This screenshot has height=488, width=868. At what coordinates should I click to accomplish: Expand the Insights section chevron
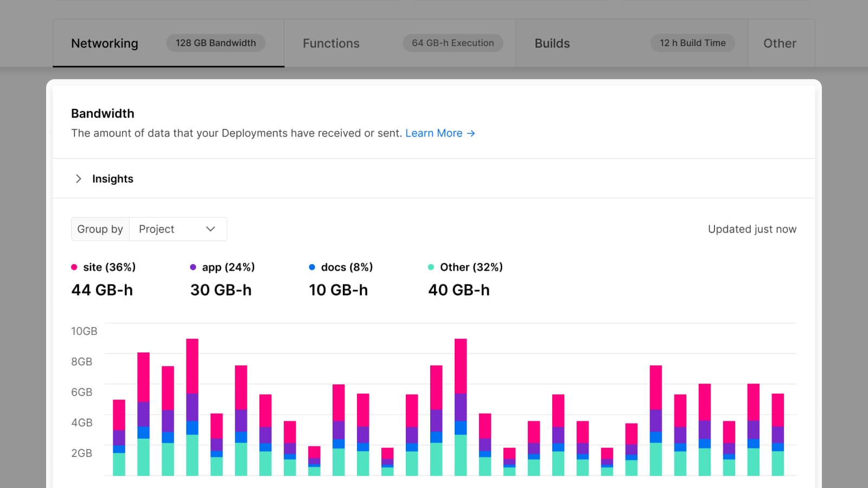[x=78, y=179]
